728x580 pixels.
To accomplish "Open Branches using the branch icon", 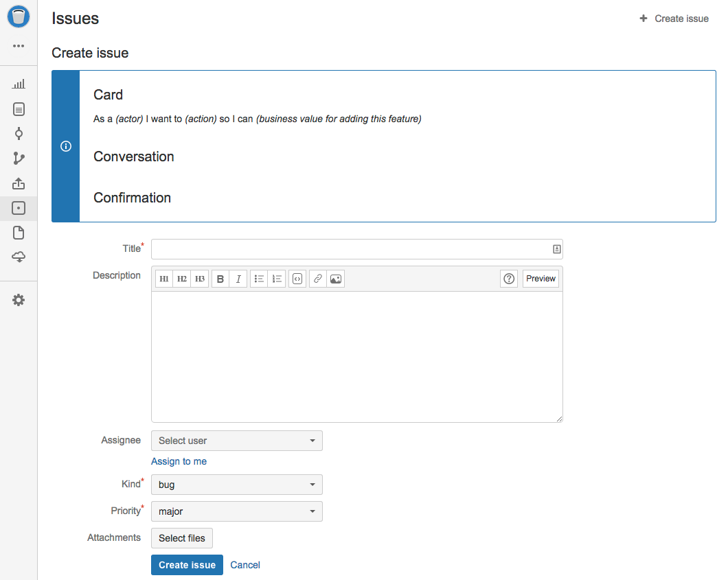I will 19,158.
